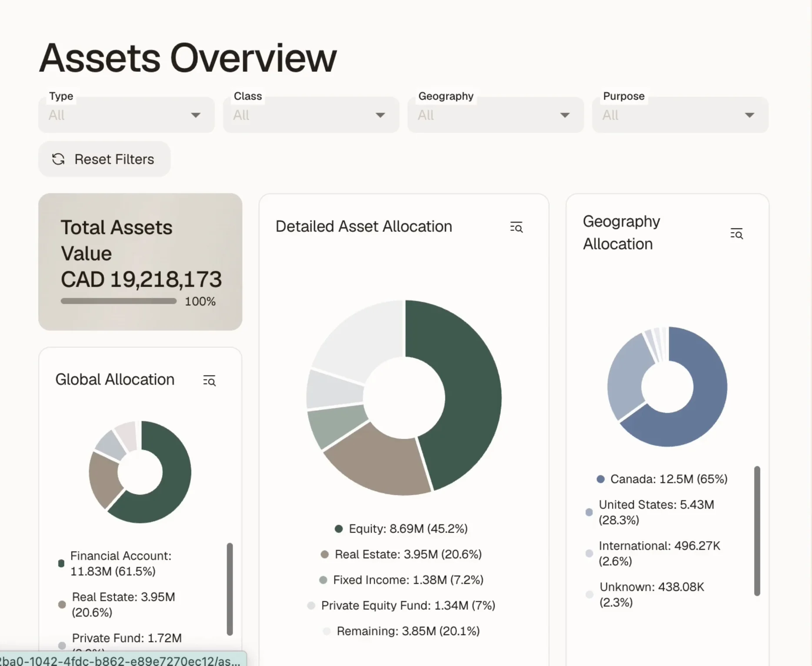
Task: Click the Reset Filters button
Action: (x=104, y=159)
